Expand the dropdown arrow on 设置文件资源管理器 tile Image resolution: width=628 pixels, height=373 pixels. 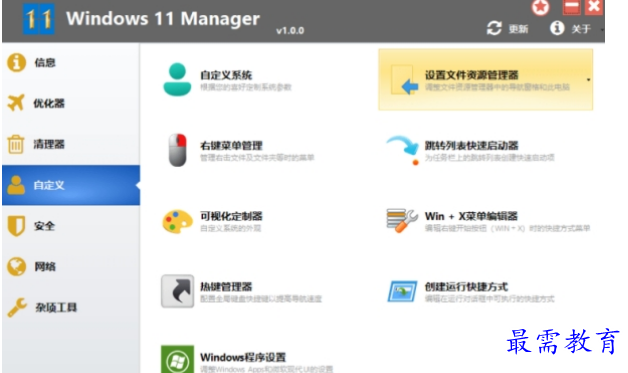pos(588,80)
